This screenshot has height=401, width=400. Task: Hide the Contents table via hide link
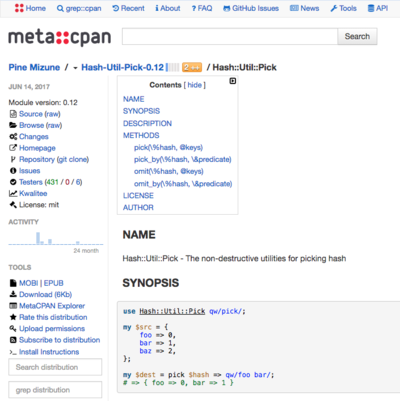pos(194,85)
